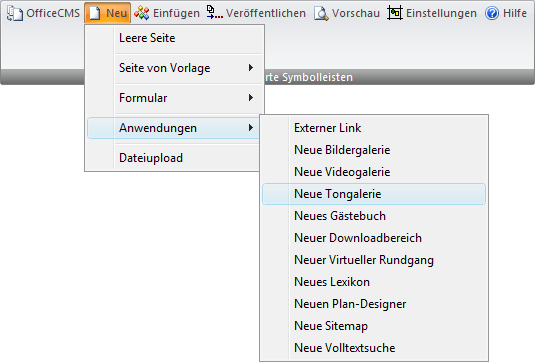Viewport: 535px width, 362px height.
Task: Click the Einstellungen settings icon
Action: pyautogui.click(x=395, y=13)
